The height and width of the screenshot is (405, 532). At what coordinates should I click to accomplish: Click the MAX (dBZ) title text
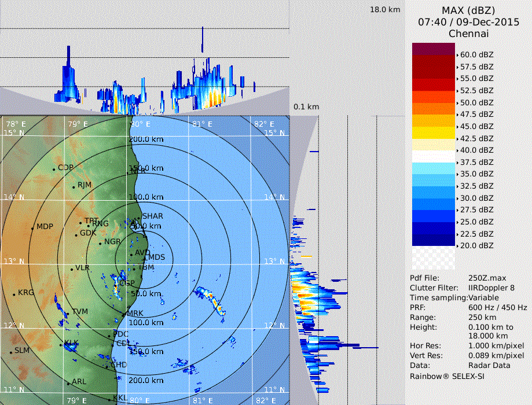(x=468, y=10)
